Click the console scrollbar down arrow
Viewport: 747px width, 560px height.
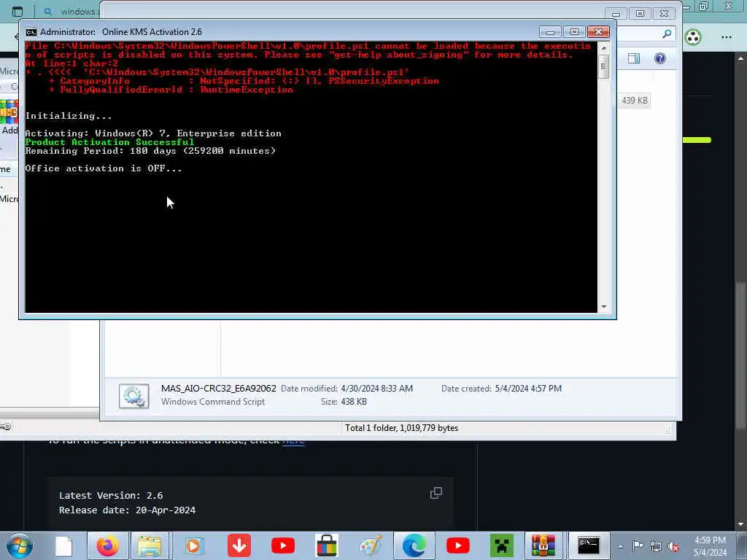pyautogui.click(x=604, y=307)
